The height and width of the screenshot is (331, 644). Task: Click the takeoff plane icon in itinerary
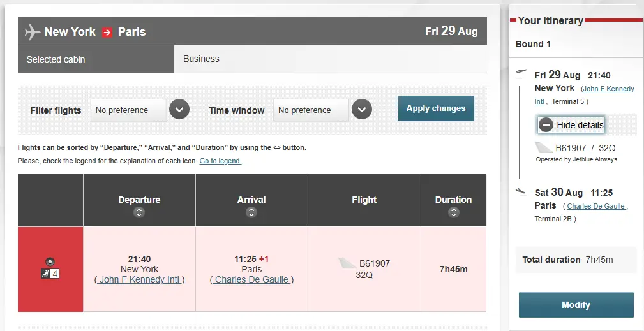[521, 73]
